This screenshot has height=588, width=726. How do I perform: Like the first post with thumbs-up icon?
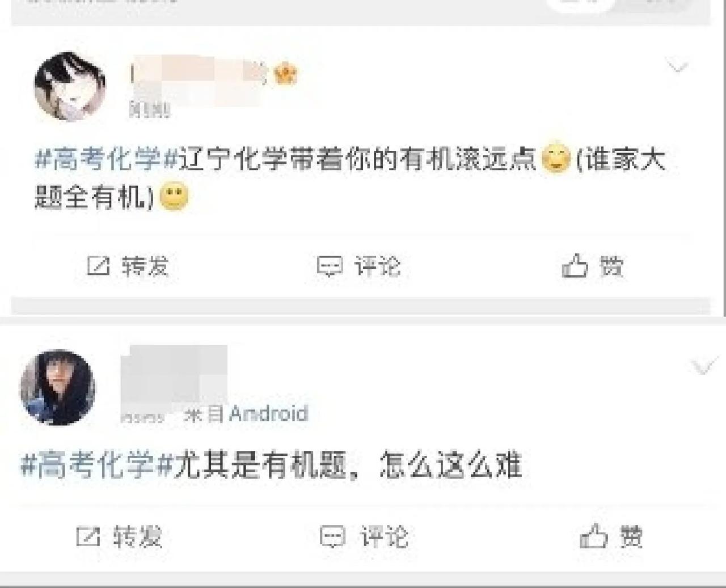click(x=575, y=265)
